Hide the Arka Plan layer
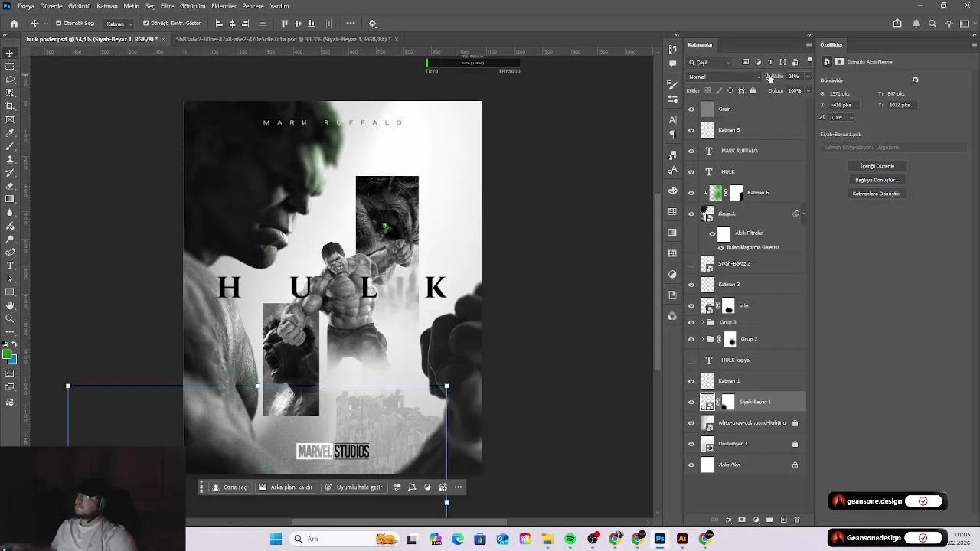 coord(691,465)
